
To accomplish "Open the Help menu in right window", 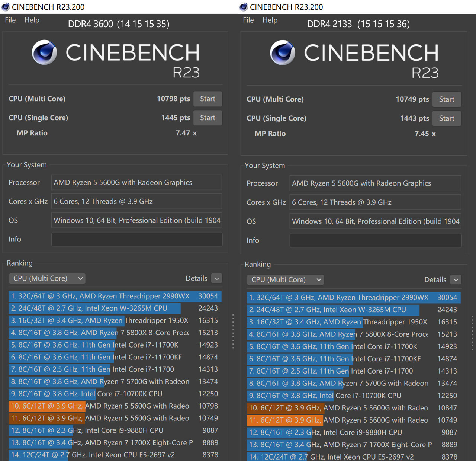I will (x=270, y=20).
